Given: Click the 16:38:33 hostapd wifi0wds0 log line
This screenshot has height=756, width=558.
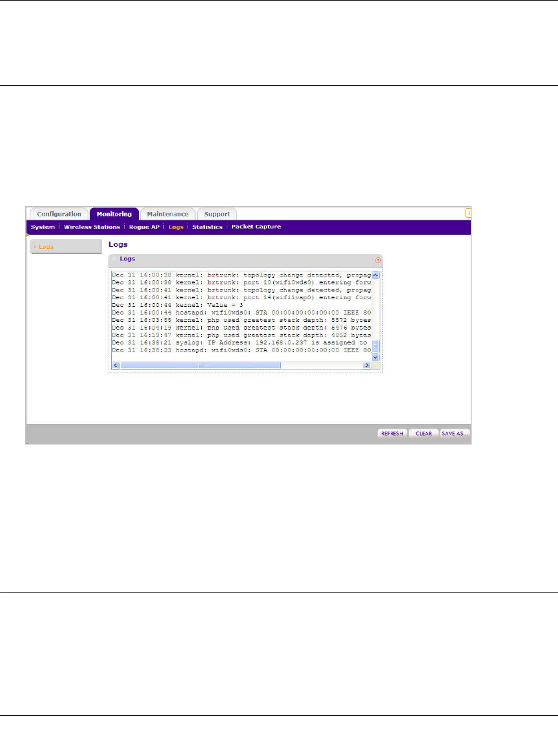Looking at the screenshot, I should point(242,350).
